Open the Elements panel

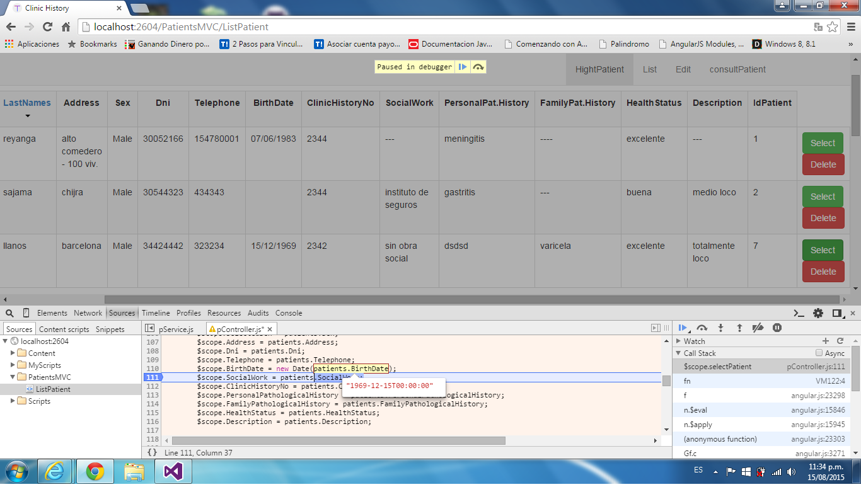click(x=52, y=313)
